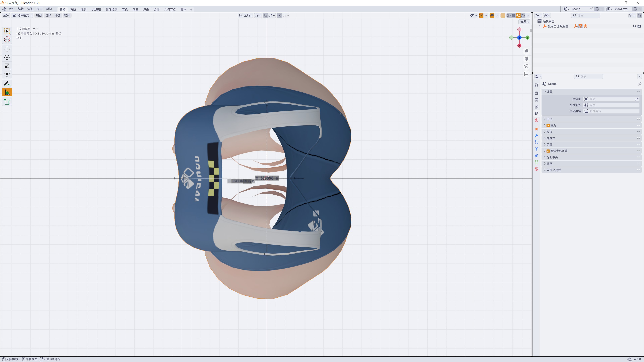Collapse the 场景 panel
The width and height of the screenshot is (644, 362).
(x=591, y=92)
